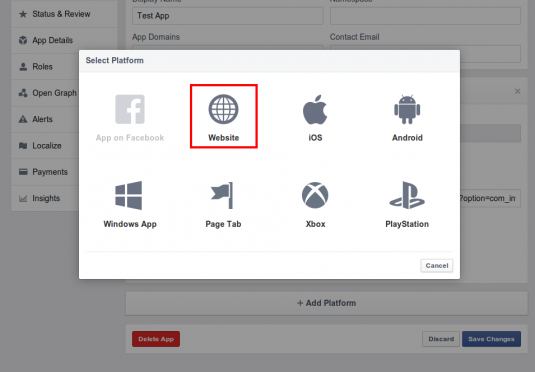Open the Alerts sidebar section

45,119
